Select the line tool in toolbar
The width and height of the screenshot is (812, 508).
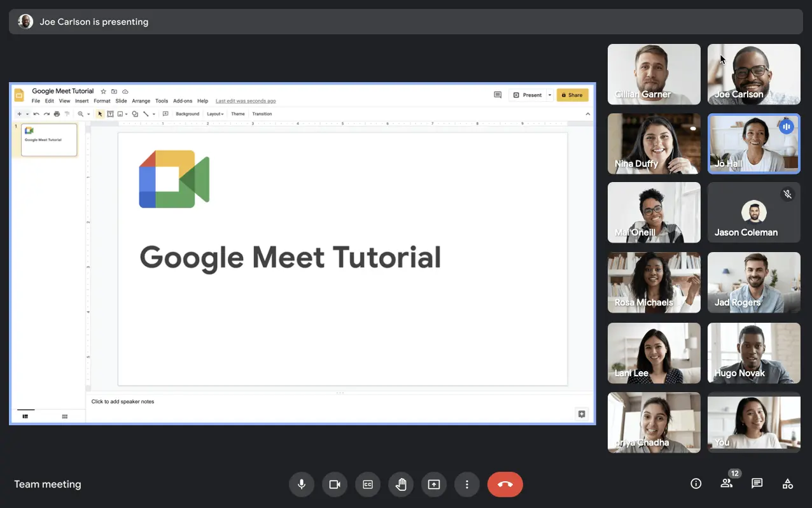146,114
